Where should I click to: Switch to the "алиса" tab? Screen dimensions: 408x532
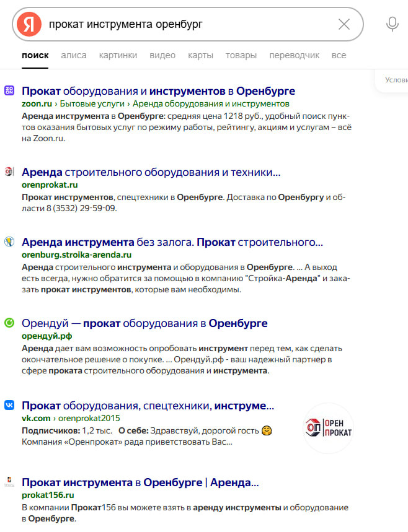pos(74,55)
